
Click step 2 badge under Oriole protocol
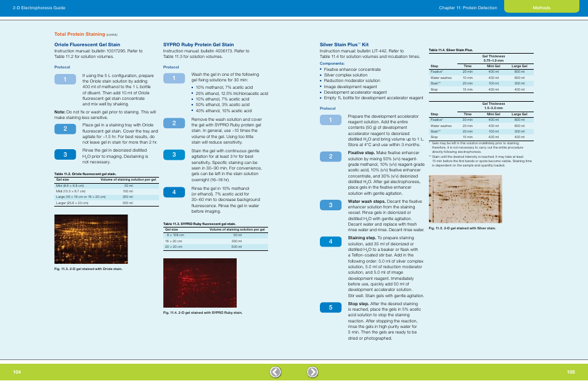[x=65, y=129]
